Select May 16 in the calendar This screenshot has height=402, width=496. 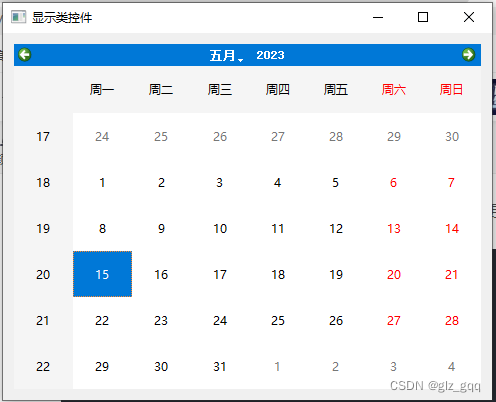tap(161, 274)
